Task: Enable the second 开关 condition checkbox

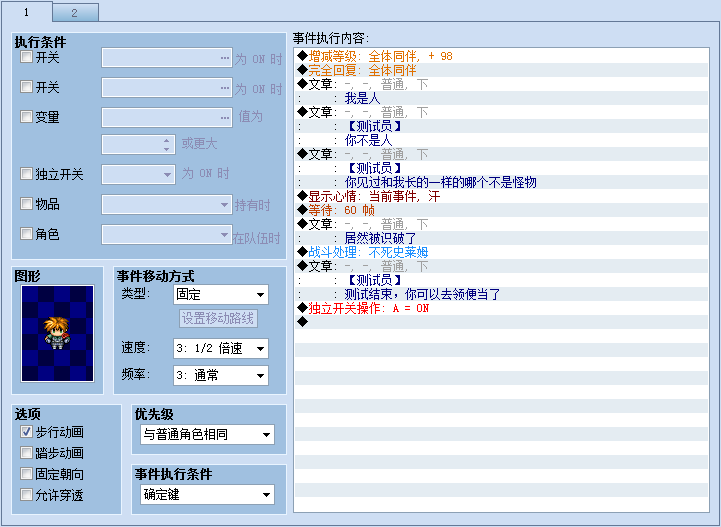Action: (27, 86)
